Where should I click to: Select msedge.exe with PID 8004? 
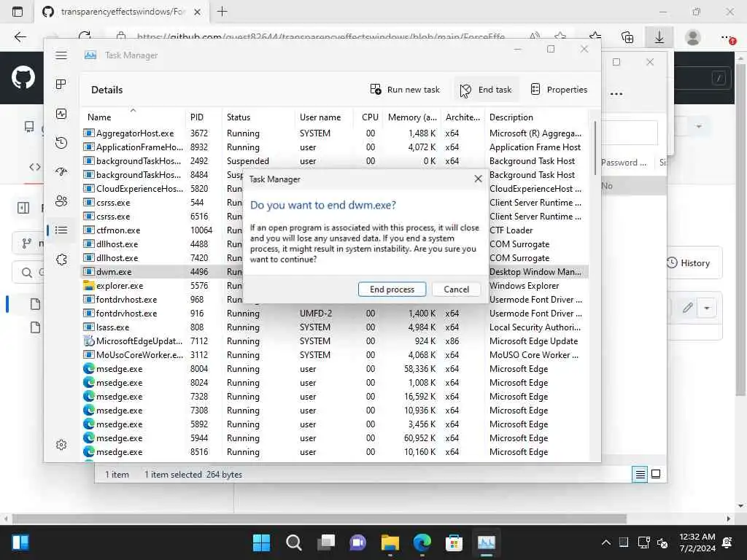[335, 368]
